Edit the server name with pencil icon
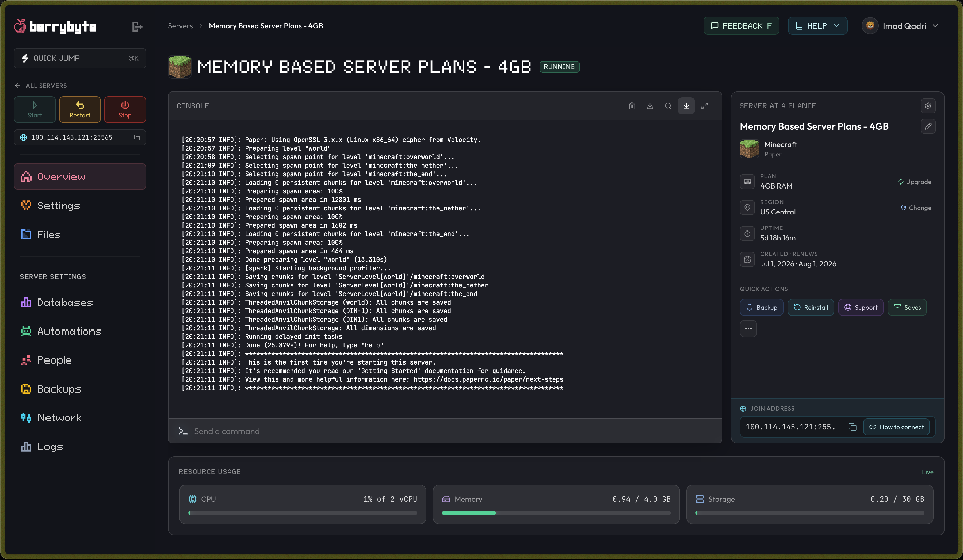 pos(928,126)
